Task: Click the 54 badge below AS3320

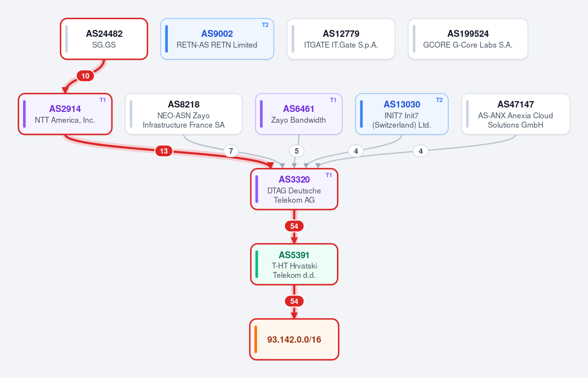Action: point(294,226)
